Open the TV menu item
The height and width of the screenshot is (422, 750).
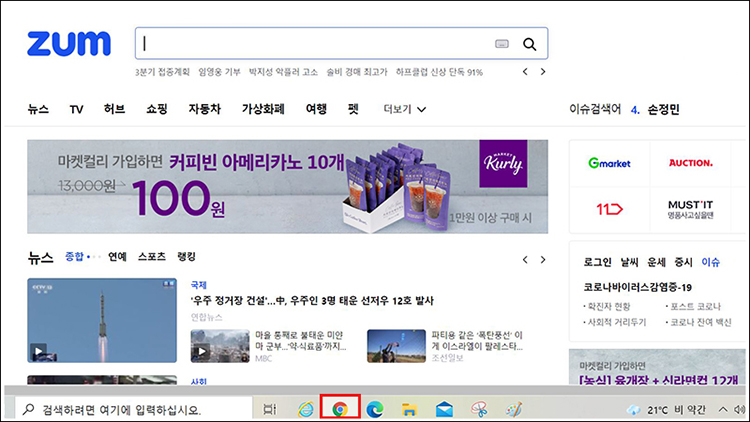tap(77, 110)
